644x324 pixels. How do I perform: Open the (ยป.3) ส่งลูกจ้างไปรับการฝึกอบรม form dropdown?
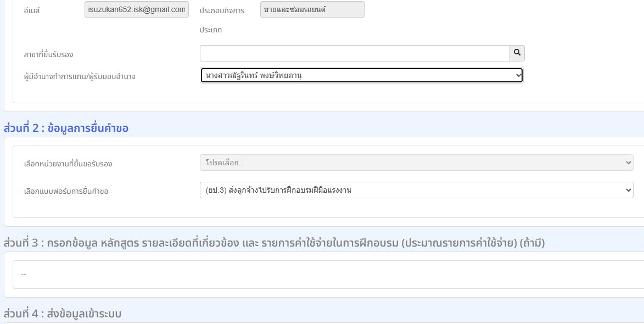point(417,190)
